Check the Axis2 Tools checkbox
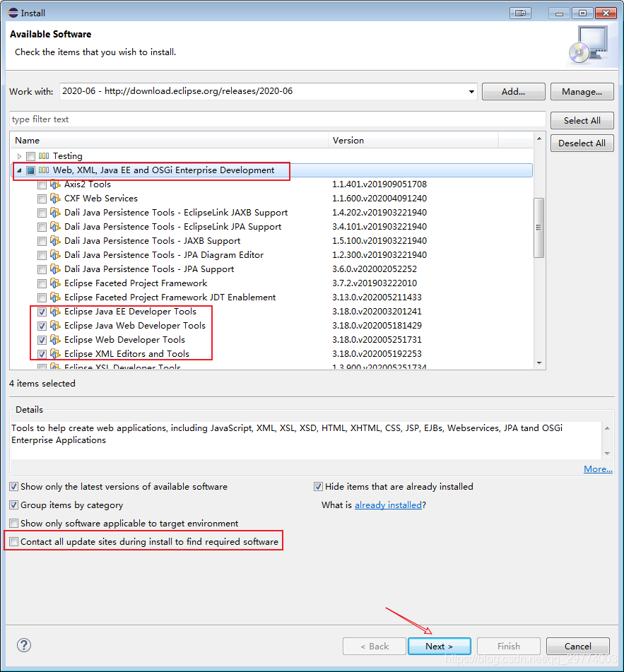 [x=42, y=185]
